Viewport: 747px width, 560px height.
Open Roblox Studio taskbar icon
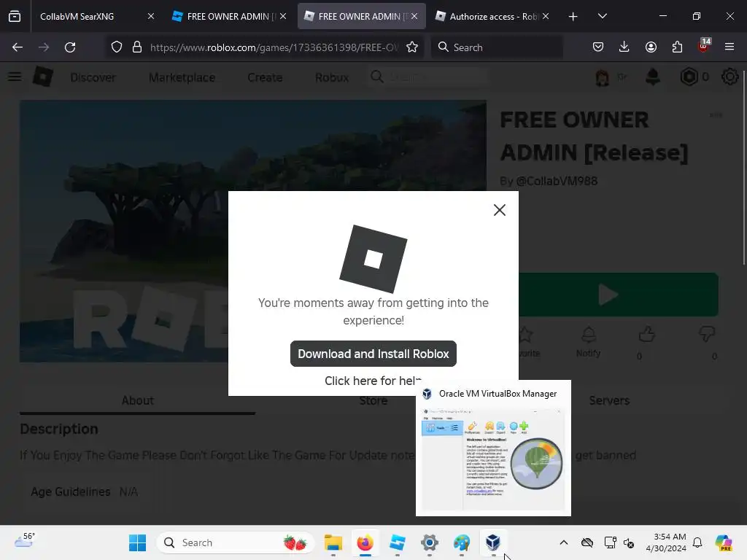(x=398, y=542)
